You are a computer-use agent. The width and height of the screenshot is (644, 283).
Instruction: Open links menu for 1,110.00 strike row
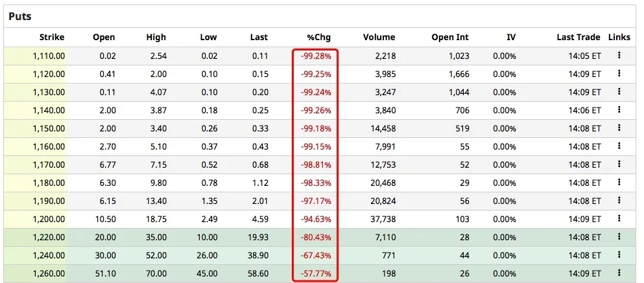coord(619,56)
